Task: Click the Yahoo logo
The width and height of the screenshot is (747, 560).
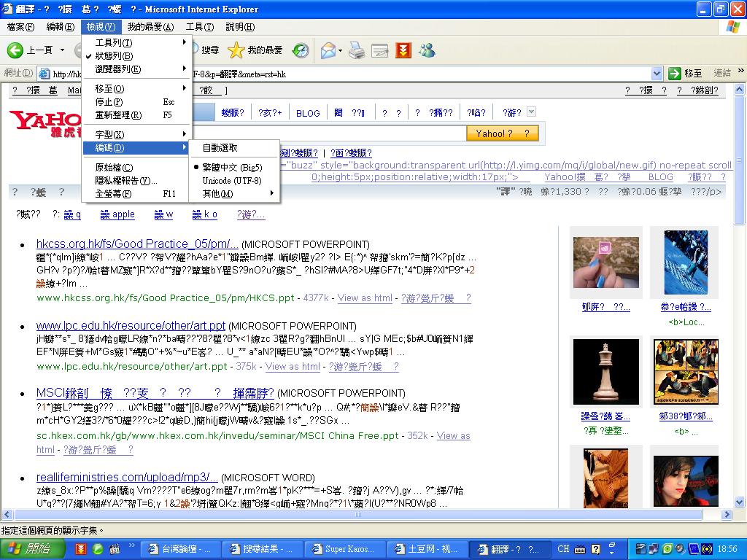Action: click(x=45, y=123)
